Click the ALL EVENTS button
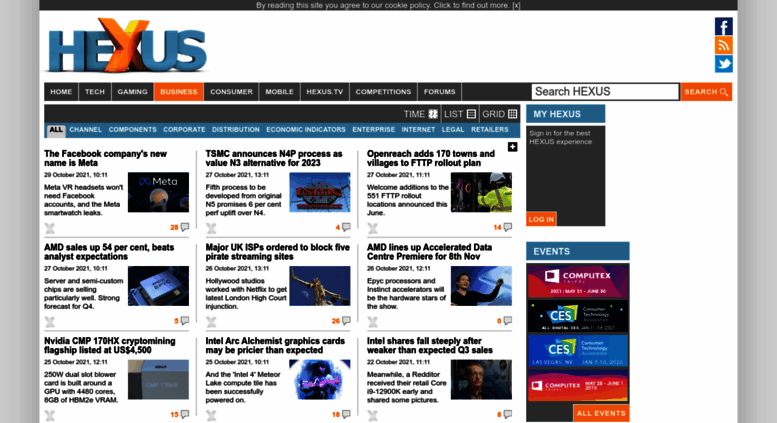Image resolution: width=777 pixels, height=423 pixels. tap(601, 413)
